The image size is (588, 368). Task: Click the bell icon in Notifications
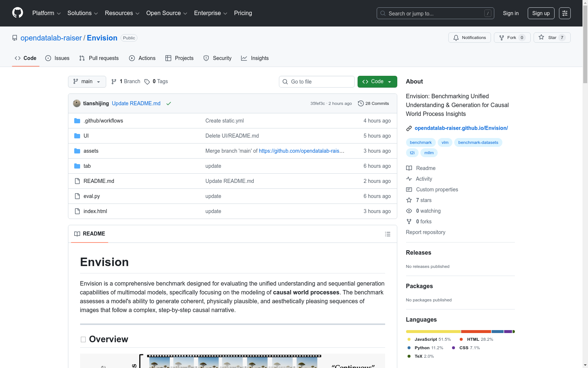[456, 38]
